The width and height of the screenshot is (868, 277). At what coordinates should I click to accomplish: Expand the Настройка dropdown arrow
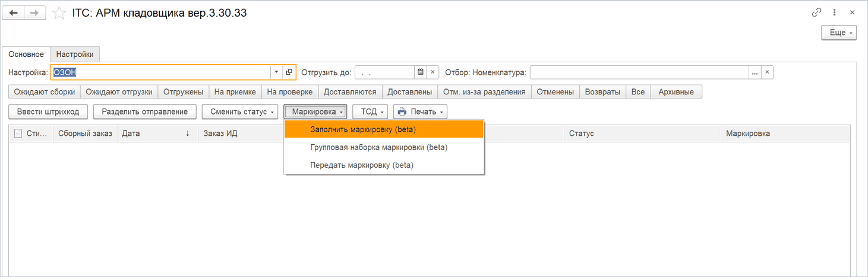click(276, 72)
